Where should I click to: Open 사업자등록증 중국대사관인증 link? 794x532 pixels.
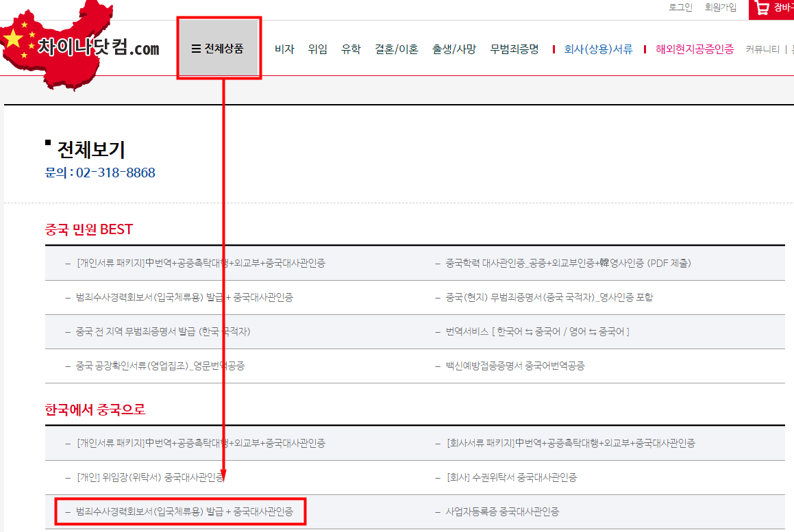[502, 511]
